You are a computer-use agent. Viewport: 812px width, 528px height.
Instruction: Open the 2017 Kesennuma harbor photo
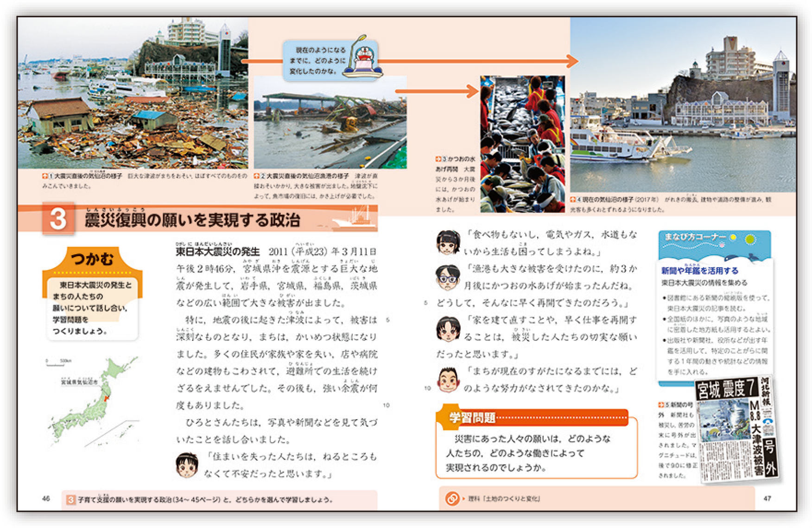[682, 105]
